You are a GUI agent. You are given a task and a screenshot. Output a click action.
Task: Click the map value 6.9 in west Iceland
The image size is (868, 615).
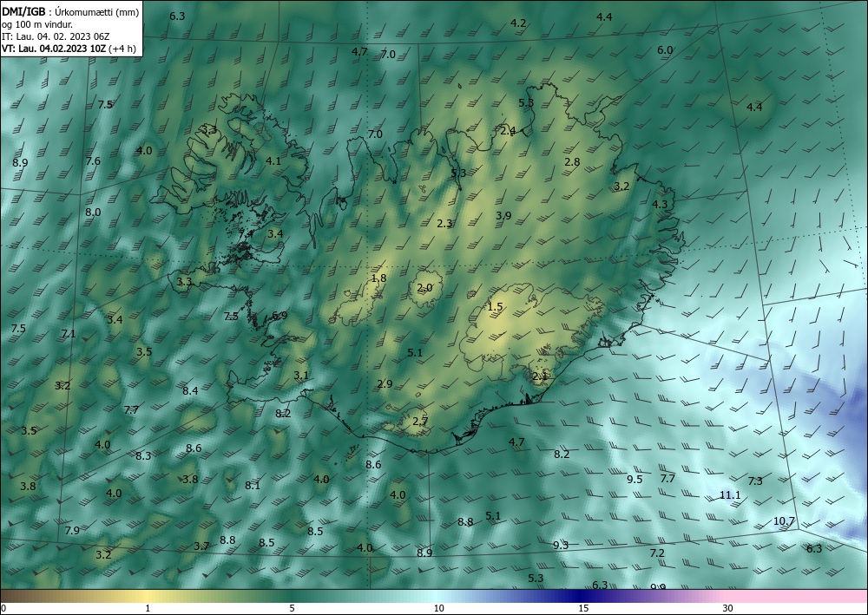[279, 316]
